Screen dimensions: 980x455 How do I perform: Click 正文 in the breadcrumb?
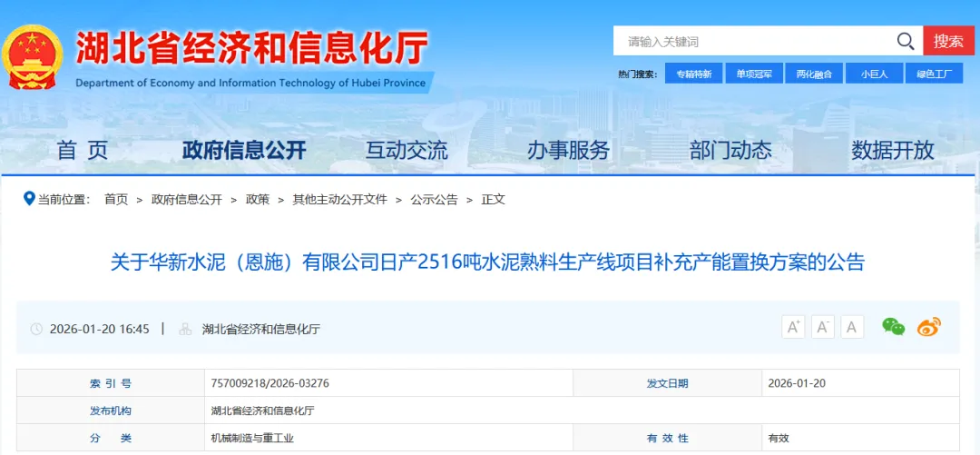coord(493,200)
